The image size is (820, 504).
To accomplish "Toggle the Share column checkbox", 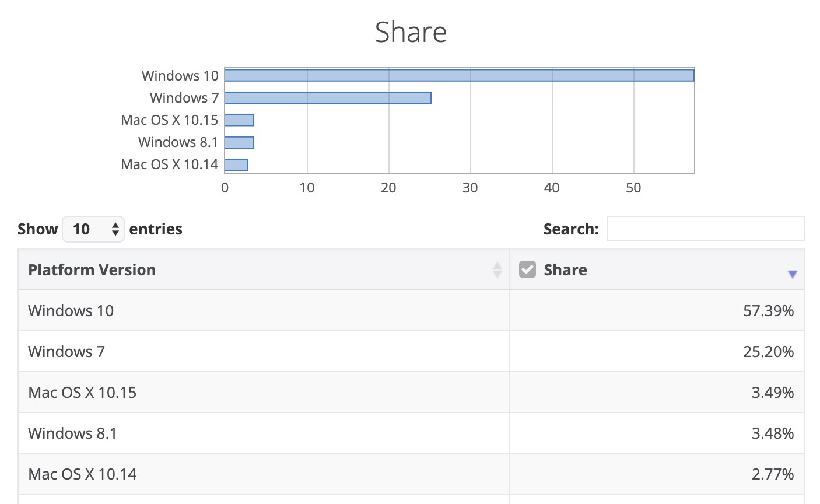I will (x=527, y=269).
